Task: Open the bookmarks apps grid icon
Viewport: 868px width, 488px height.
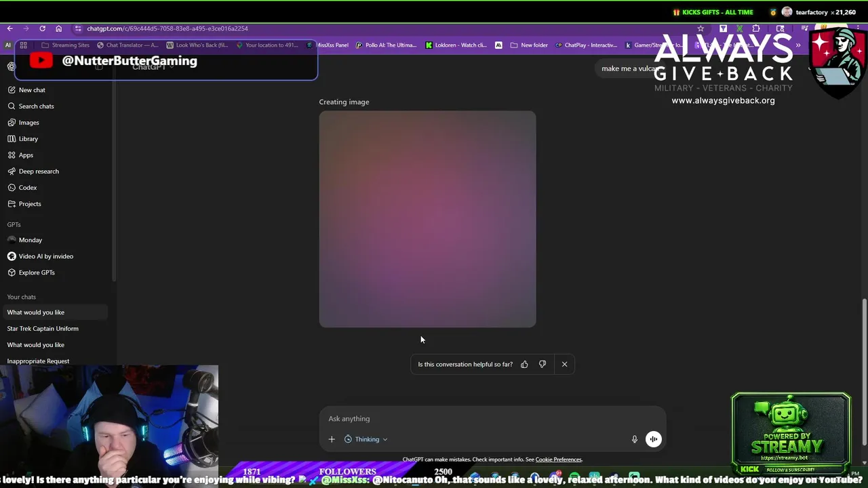Action: coord(23,45)
